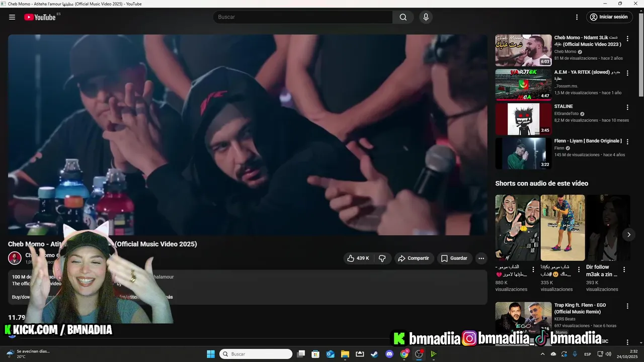The width and height of the screenshot is (644, 362).
Task: Open options menu for Trap King EGO video
Action: click(x=627, y=306)
